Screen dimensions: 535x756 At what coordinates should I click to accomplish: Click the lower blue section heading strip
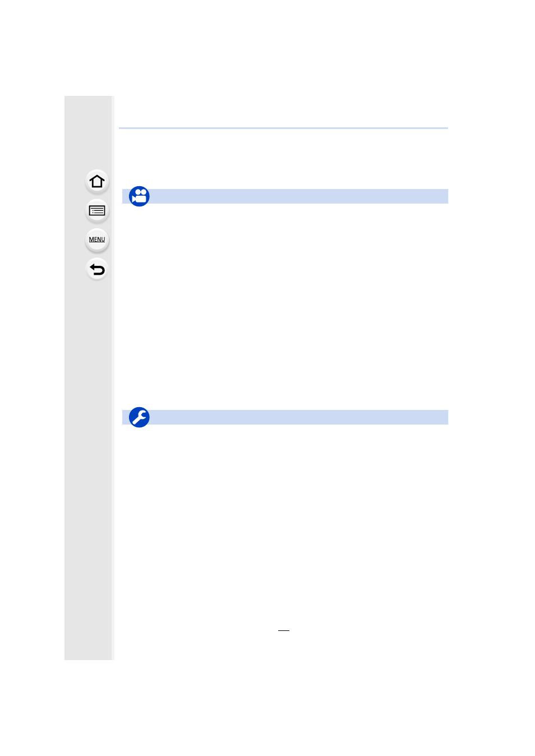[x=285, y=417]
